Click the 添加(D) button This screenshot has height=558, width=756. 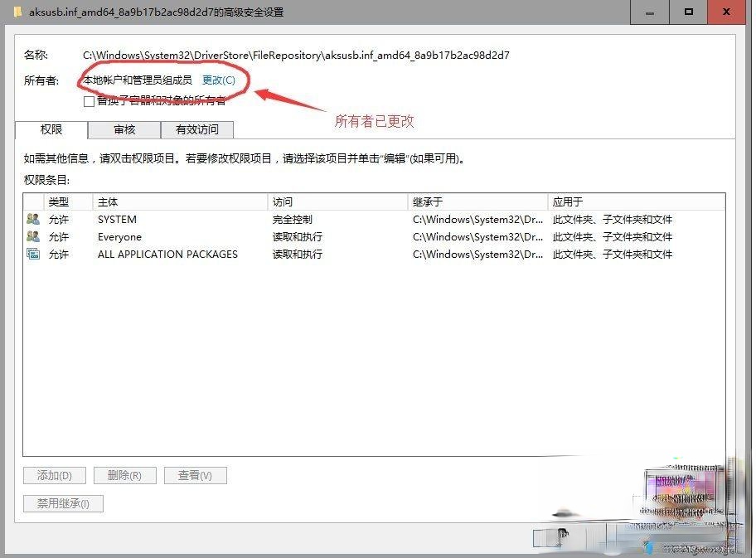point(54,475)
